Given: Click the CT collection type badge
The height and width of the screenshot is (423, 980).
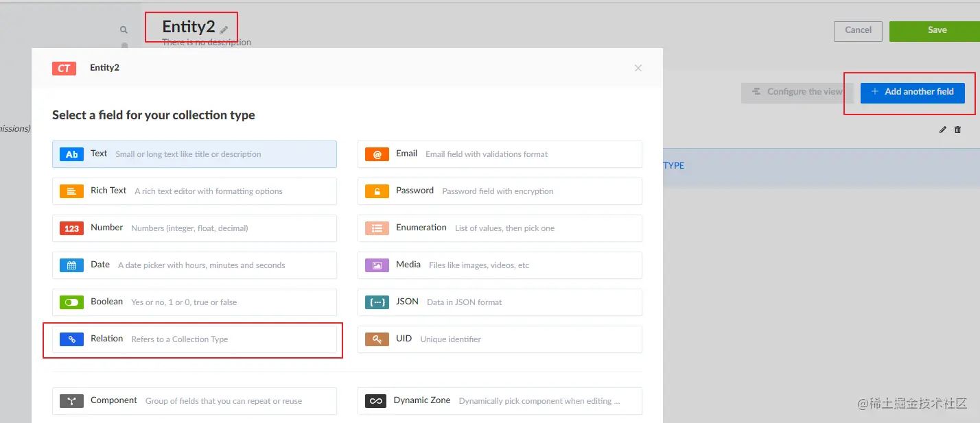Looking at the screenshot, I should 64,68.
